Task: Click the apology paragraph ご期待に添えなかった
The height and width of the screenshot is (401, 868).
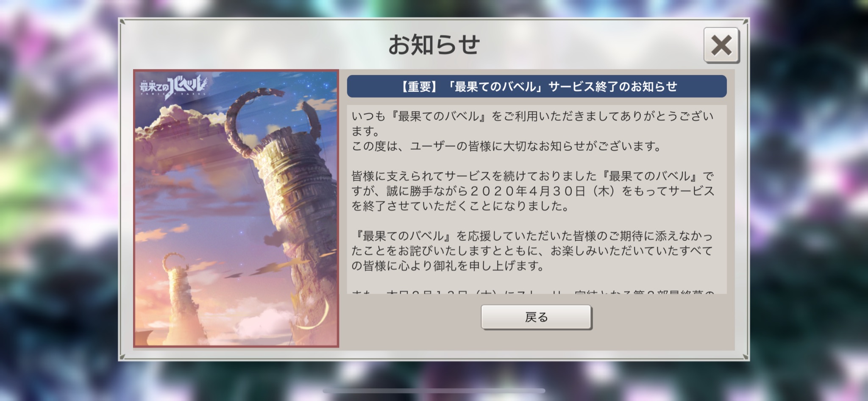Action: click(x=532, y=251)
